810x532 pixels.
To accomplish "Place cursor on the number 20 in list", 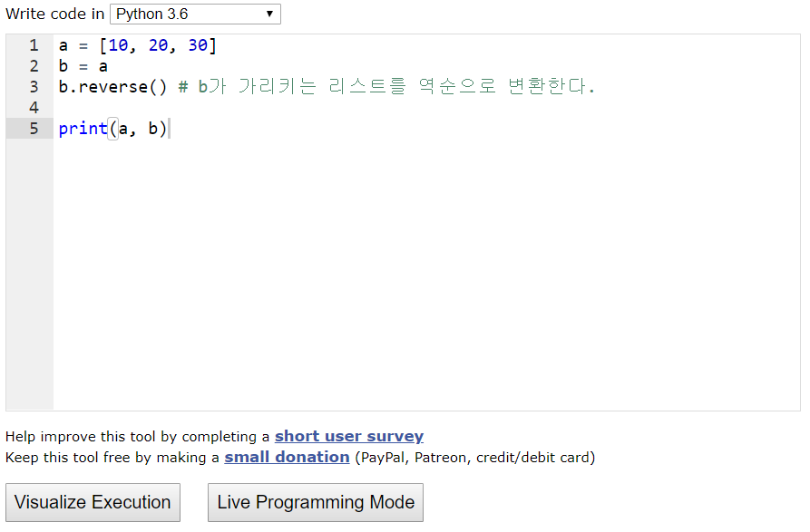I will [x=158, y=45].
